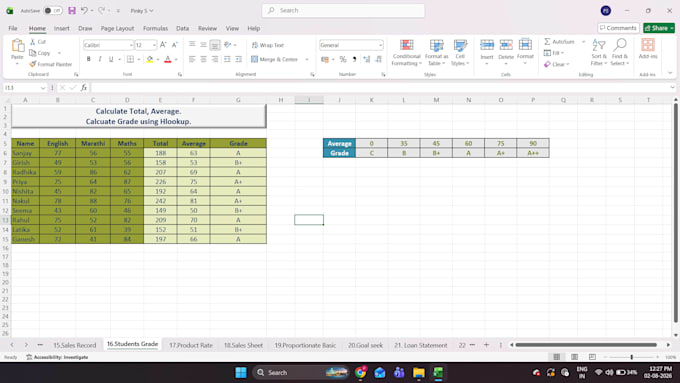Click the Paste clipboard icon
The image size is (680, 383).
17,45
